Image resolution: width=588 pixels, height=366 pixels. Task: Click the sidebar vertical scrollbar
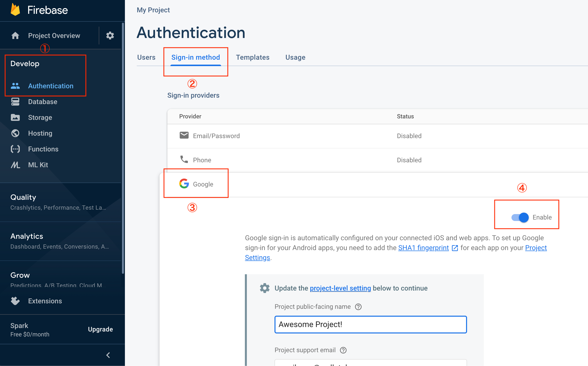click(123, 148)
